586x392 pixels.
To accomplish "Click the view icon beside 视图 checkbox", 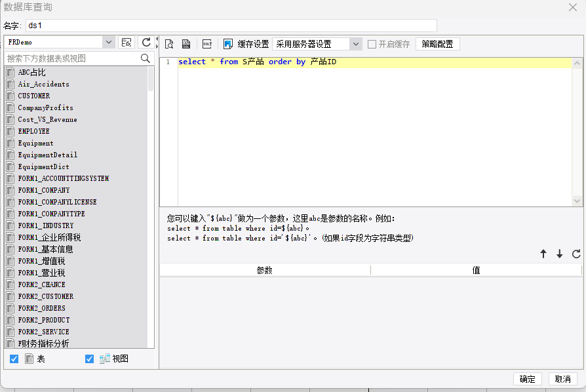I will [105, 359].
